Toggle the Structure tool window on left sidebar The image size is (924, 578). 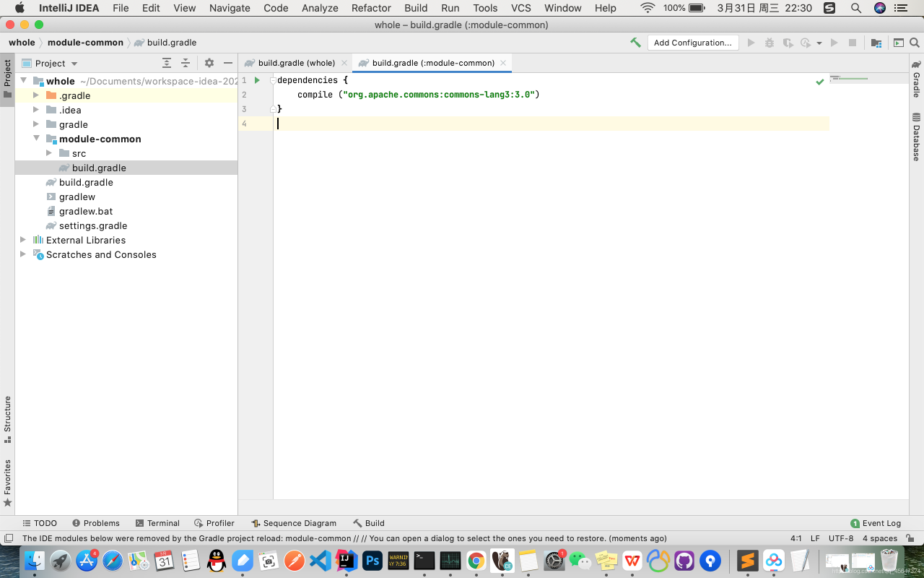click(8, 418)
